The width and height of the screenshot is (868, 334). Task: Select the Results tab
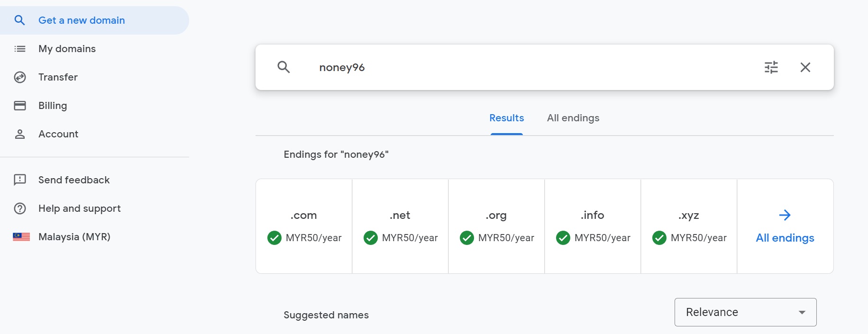pyautogui.click(x=506, y=118)
